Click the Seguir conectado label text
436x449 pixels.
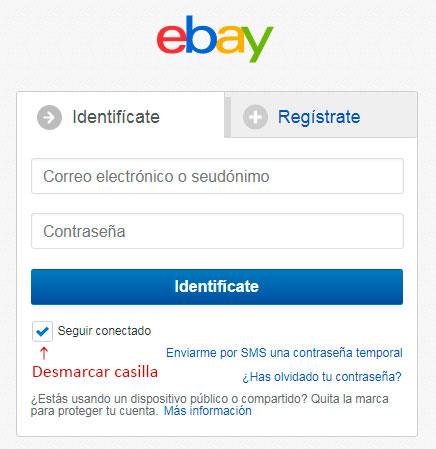click(104, 331)
